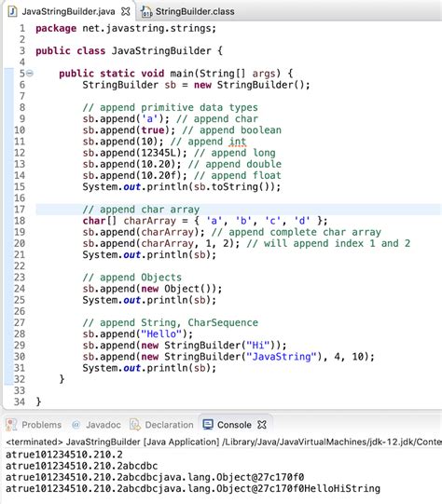Click the Problems view icon
The height and width of the screenshot is (504, 442).
point(11,425)
